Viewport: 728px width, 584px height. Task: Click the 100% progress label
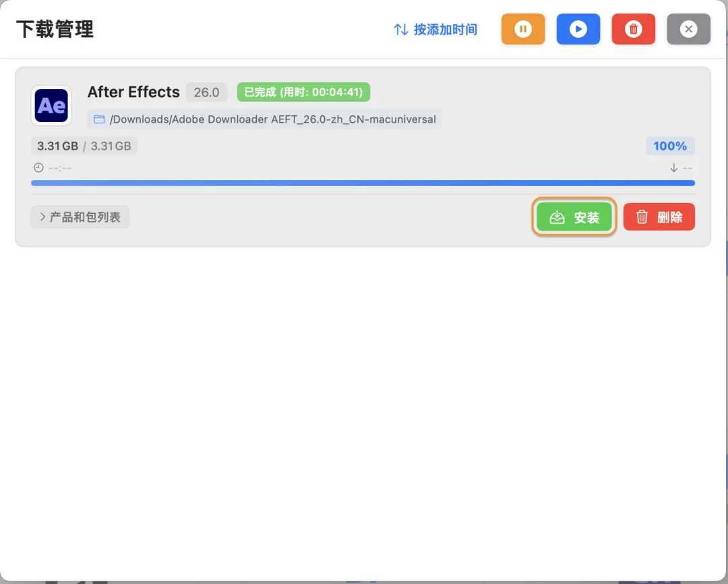coord(670,146)
